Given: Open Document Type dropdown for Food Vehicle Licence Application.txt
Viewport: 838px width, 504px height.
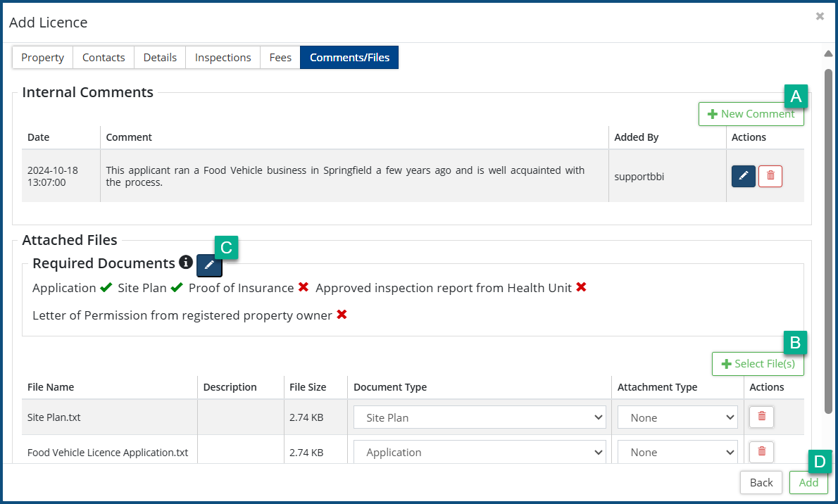Looking at the screenshot, I should (480, 452).
